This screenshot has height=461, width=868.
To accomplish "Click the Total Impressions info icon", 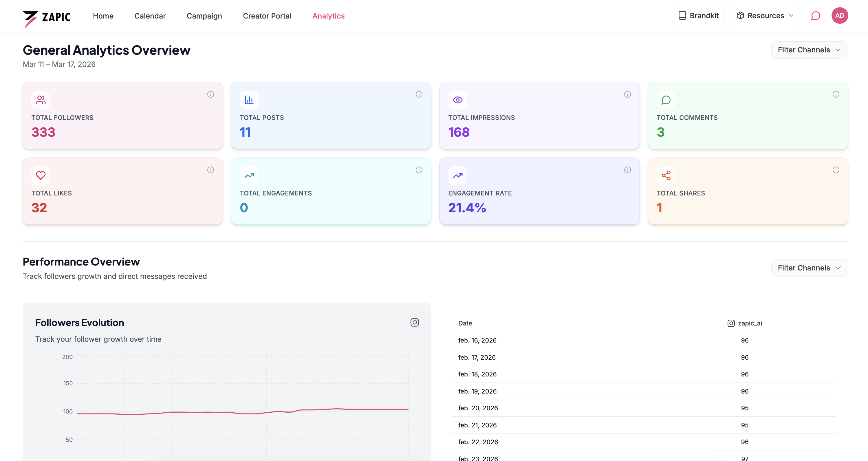I will click(627, 94).
